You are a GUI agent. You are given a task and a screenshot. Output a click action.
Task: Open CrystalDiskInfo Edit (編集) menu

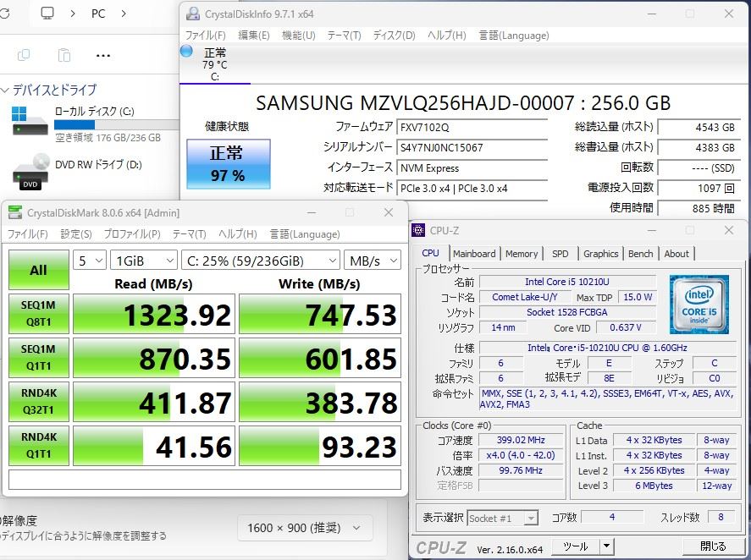point(254,36)
